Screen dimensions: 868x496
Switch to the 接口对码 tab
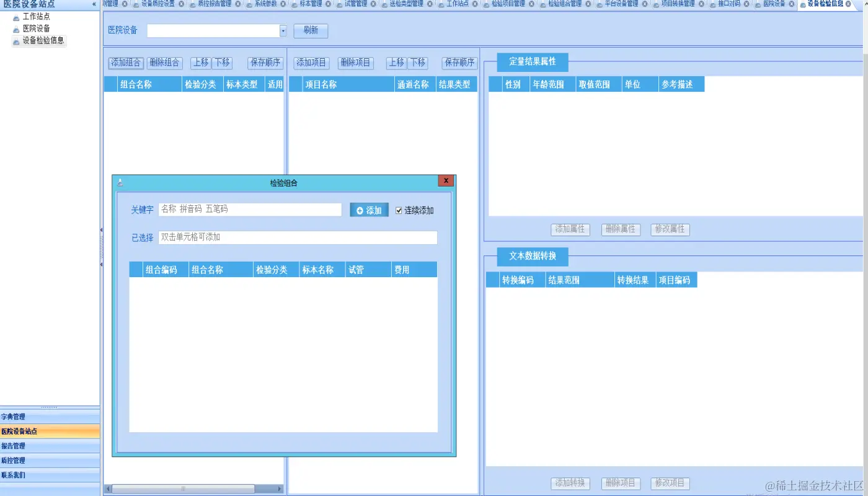pyautogui.click(x=728, y=4)
